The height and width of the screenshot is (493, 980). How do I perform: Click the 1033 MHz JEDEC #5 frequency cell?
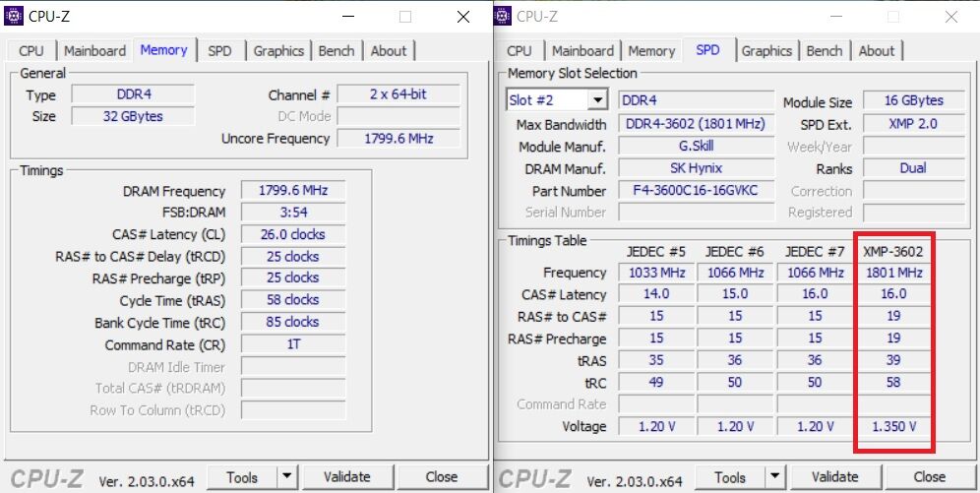point(656,273)
